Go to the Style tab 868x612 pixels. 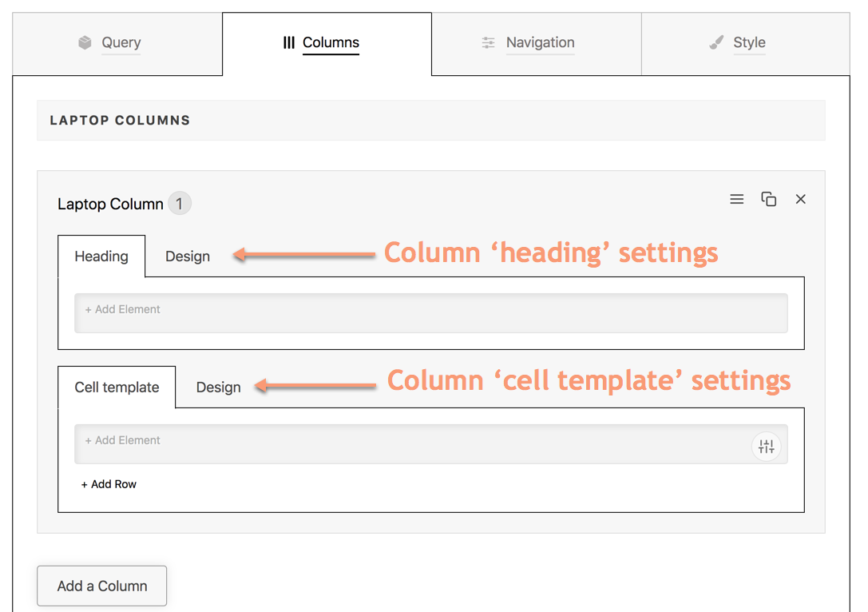pos(749,43)
